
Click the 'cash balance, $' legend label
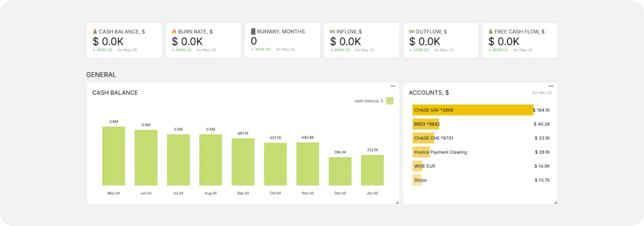369,101
